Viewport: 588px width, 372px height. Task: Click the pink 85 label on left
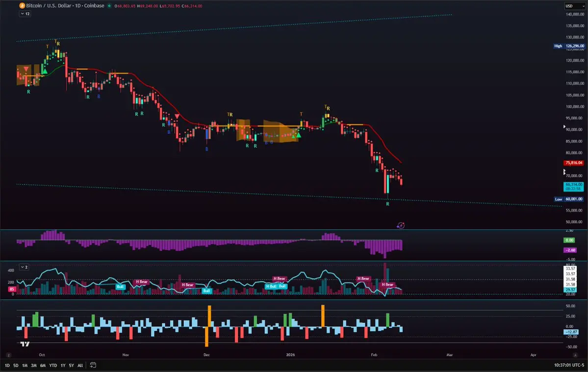(12, 289)
